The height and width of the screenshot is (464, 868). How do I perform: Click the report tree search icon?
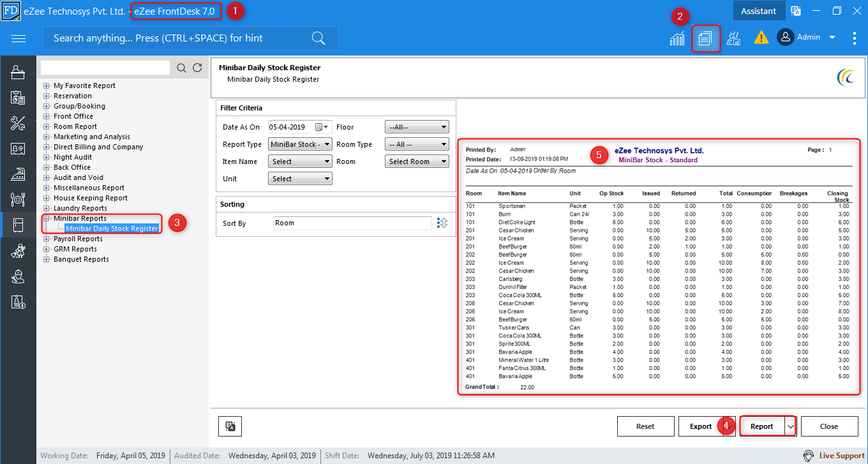tap(182, 68)
